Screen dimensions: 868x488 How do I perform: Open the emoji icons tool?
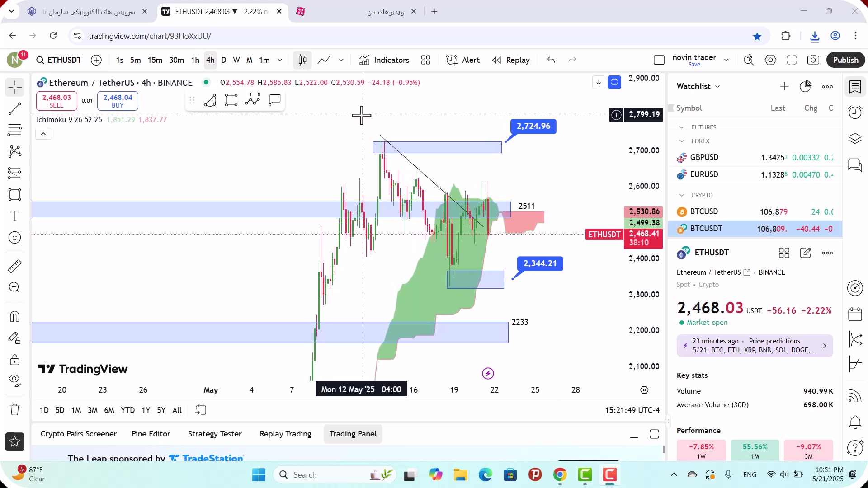(15, 238)
